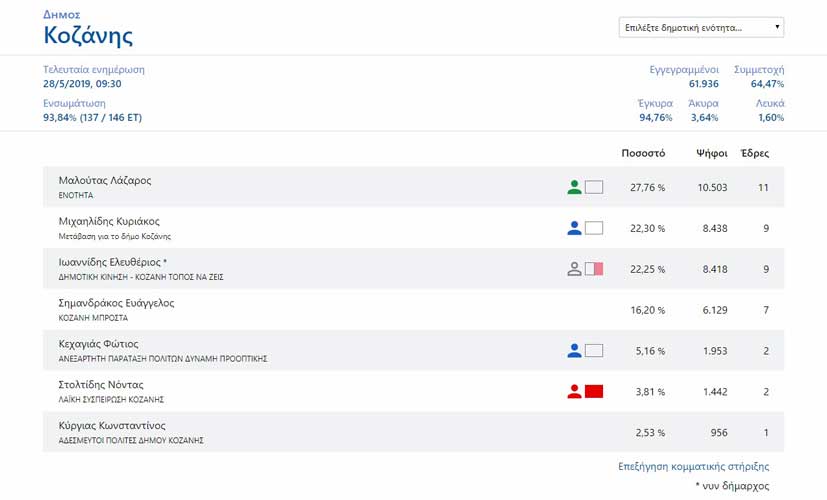Open 'Επεξήγηση κομματικής στήριξης' link
Viewport: 827px width, 500px height.
694,466
